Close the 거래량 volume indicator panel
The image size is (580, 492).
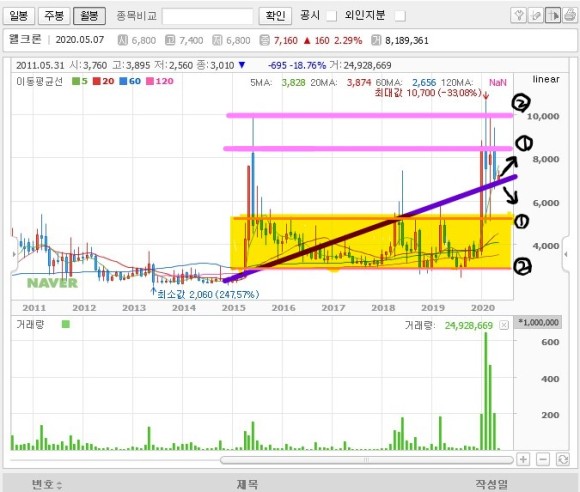(504, 325)
